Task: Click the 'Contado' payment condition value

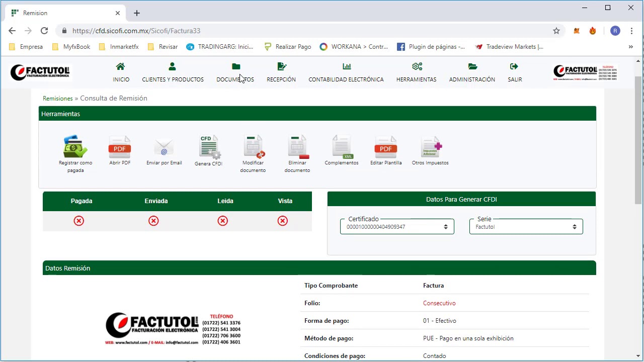Action: [435, 356]
